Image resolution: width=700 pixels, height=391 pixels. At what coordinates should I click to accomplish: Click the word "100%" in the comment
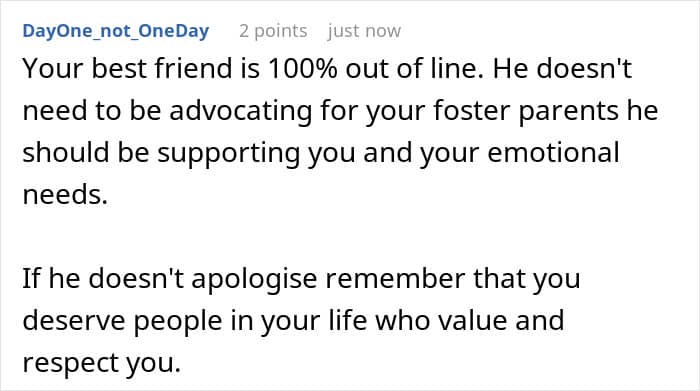[303, 69]
